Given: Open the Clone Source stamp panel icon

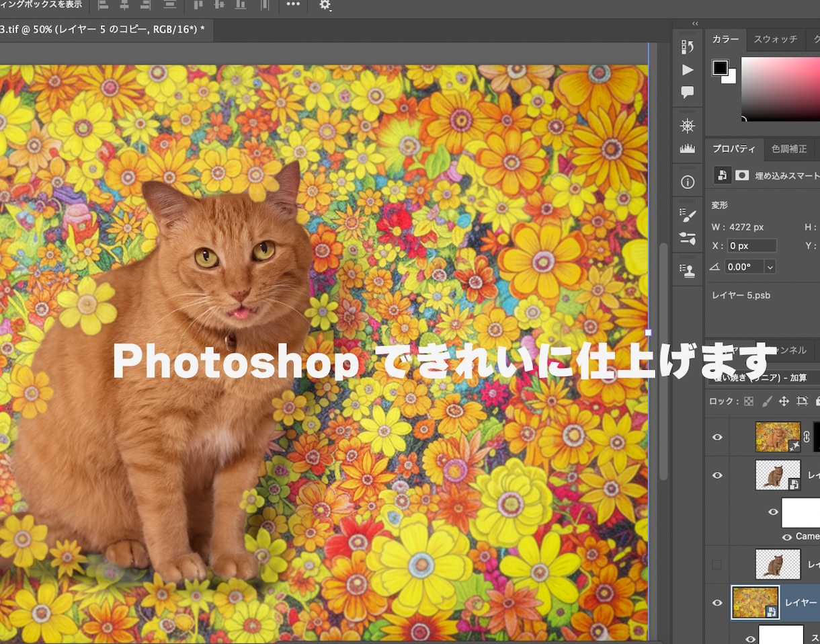Looking at the screenshot, I should (x=688, y=271).
